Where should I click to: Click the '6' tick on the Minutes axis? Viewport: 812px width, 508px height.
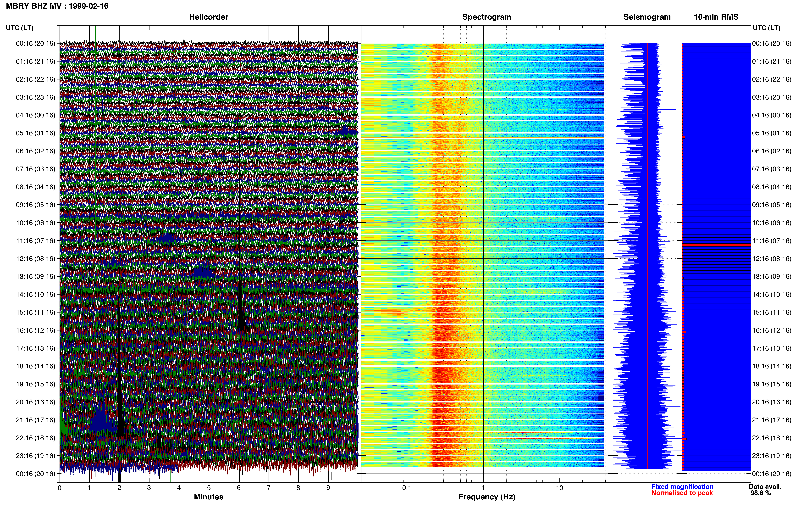[x=239, y=488]
